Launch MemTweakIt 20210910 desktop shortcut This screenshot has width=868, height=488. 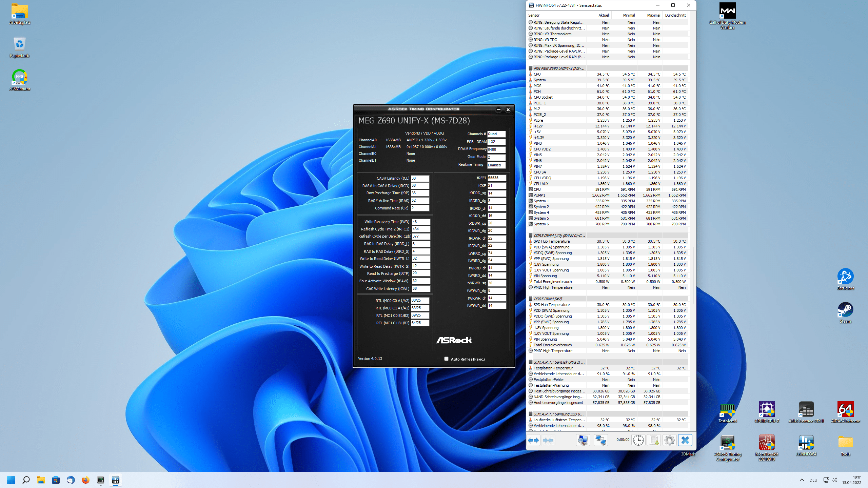(767, 448)
